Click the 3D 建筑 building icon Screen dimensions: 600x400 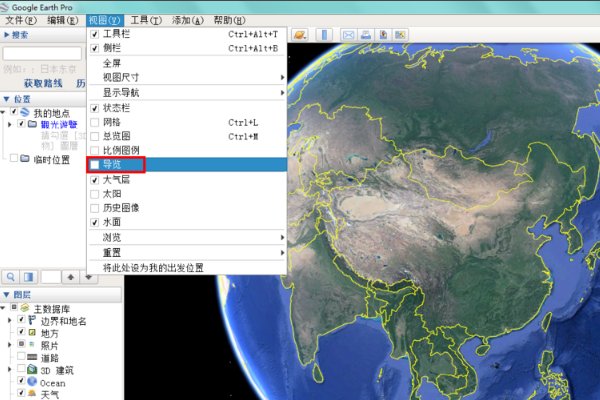[x=33, y=369]
